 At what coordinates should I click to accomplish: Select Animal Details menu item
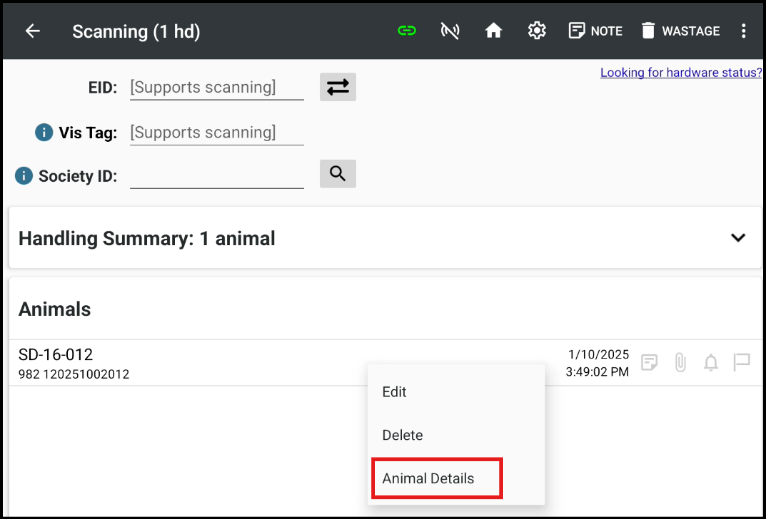coord(429,478)
